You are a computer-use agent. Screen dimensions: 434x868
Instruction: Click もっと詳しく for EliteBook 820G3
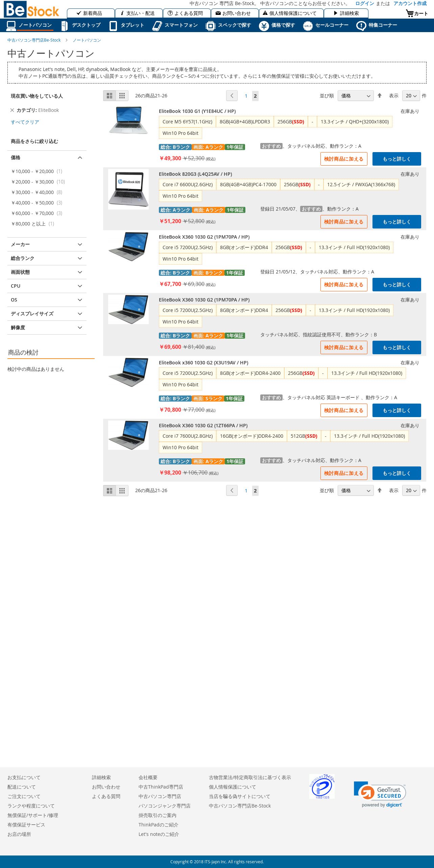[x=397, y=222]
